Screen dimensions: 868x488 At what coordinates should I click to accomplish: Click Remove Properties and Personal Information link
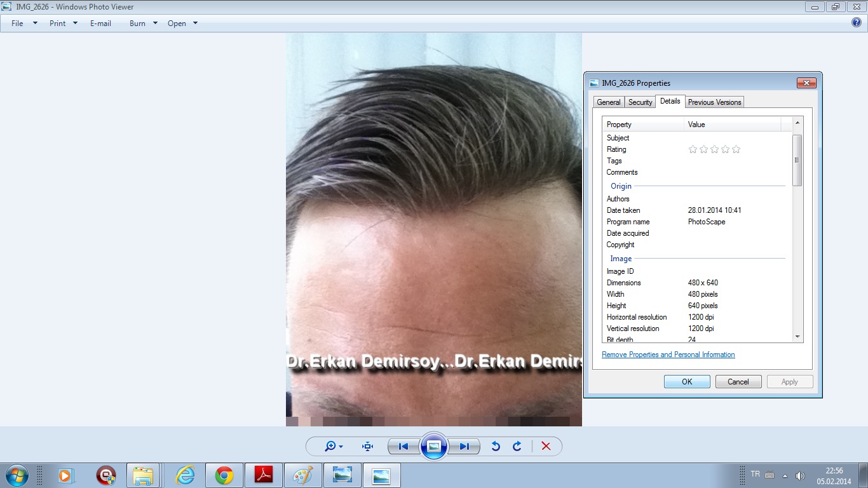coord(668,355)
